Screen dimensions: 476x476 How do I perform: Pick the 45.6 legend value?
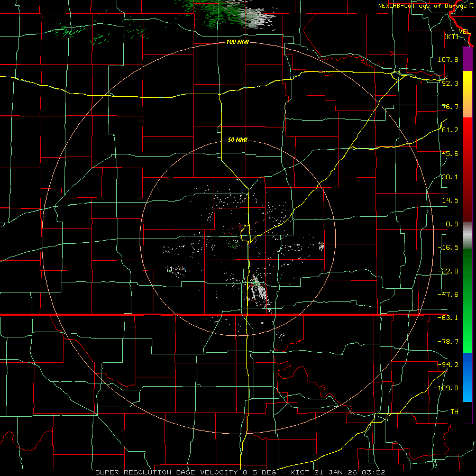pos(450,153)
